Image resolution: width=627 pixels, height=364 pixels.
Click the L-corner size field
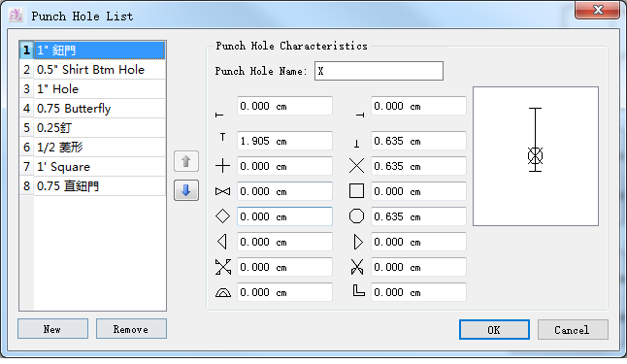tap(418, 292)
